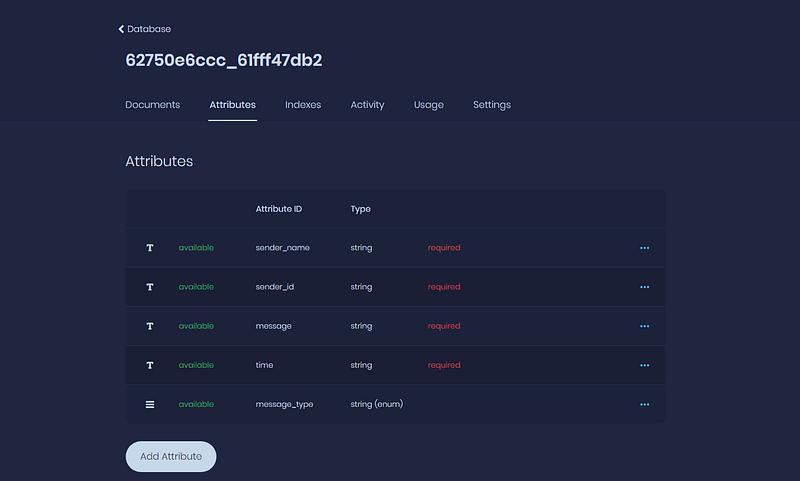Open options menu for sender_id row
The height and width of the screenshot is (481, 800).
point(644,287)
